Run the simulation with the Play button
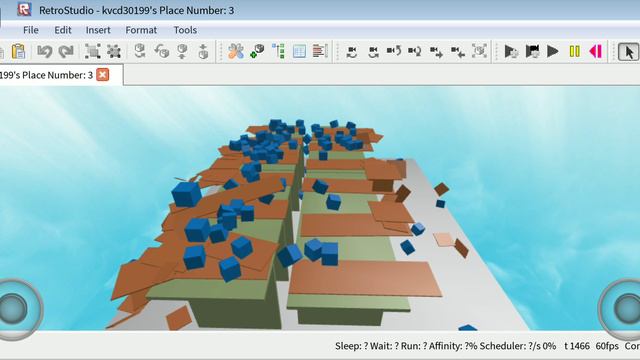This screenshot has height=360, width=640. point(553,51)
